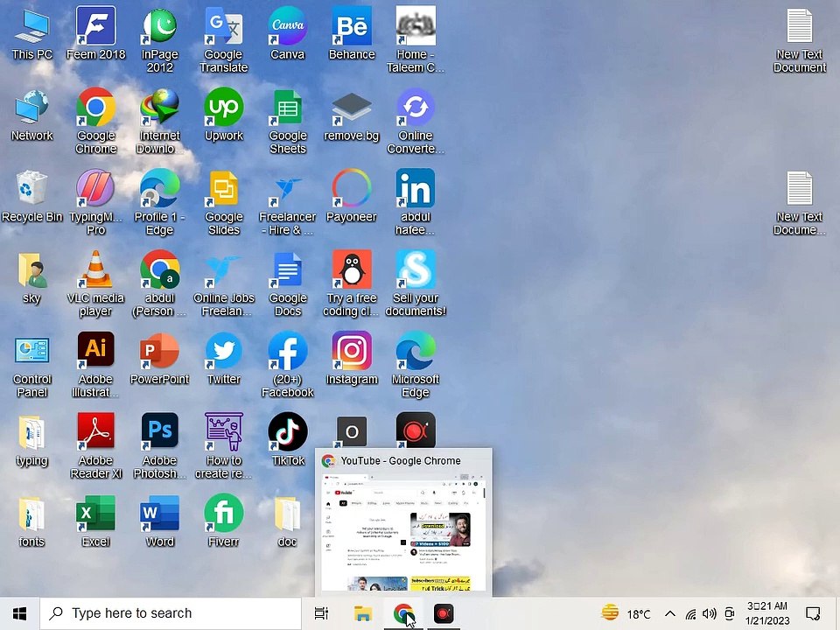Viewport: 840px width, 630px height.
Task: Select the fonts folder
Action: point(31,523)
